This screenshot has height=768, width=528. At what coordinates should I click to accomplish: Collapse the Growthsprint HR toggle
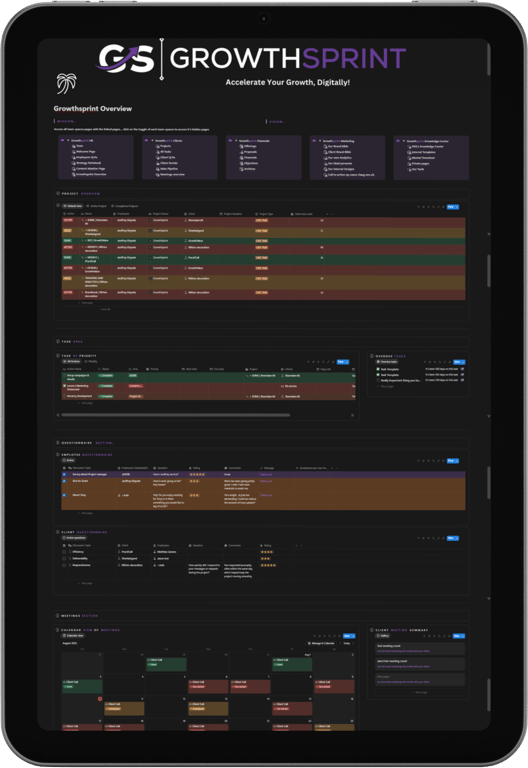[68, 141]
